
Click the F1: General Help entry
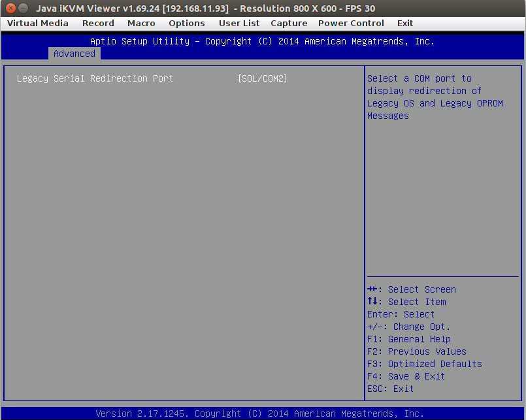410,339
